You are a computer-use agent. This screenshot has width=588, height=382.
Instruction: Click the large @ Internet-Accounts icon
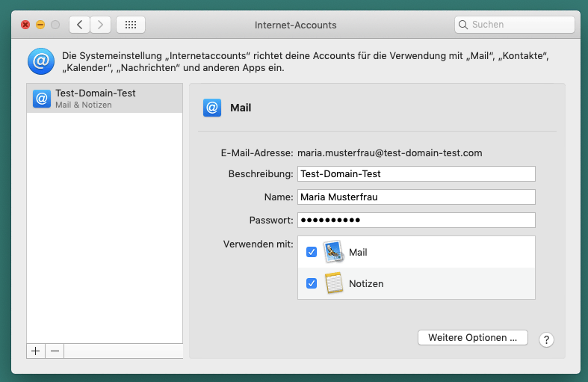40,61
